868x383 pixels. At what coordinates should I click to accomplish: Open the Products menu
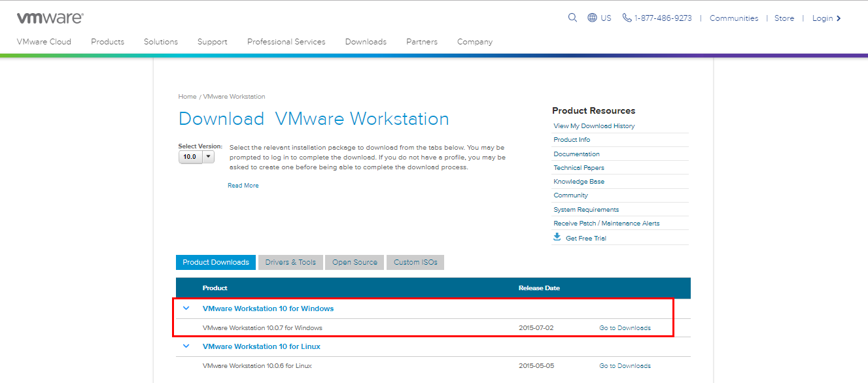[107, 42]
